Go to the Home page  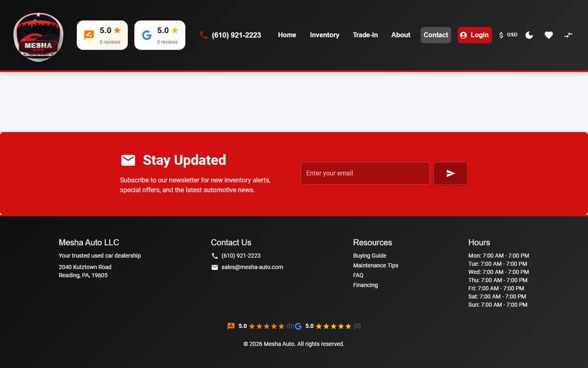(x=287, y=35)
